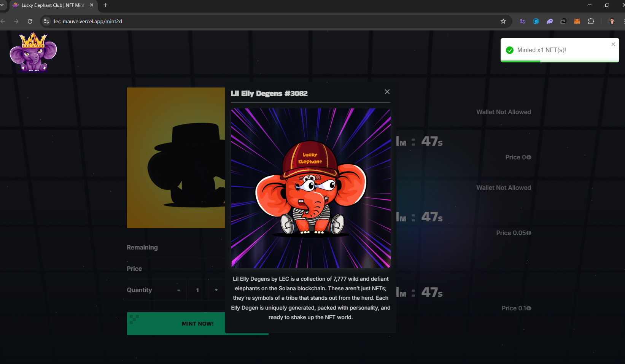Click the Minted x1 NFT(s)! message

(541, 50)
